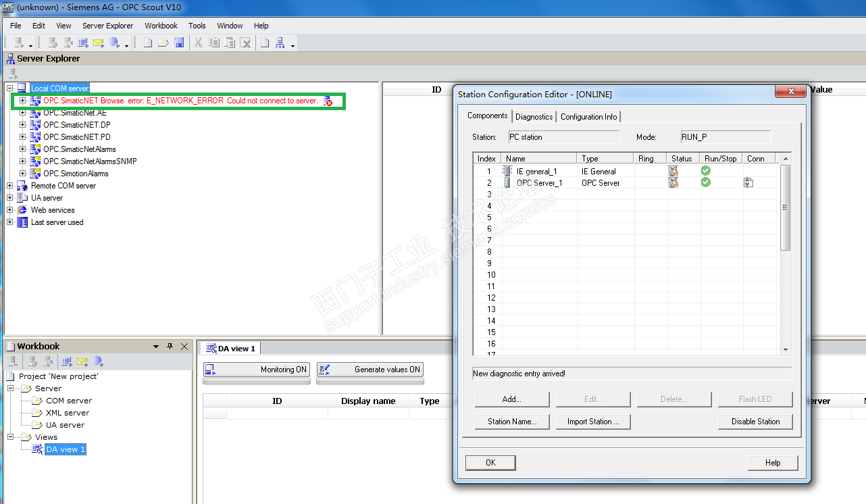The width and height of the screenshot is (866, 504).
Task: Click the Copy icon in main toolbar
Action: tap(214, 43)
